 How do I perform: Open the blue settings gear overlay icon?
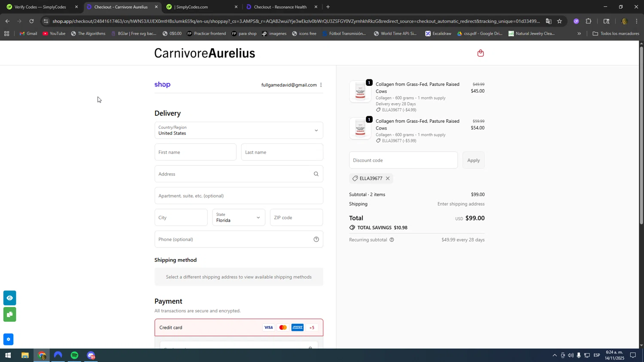(x=8, y=340)
